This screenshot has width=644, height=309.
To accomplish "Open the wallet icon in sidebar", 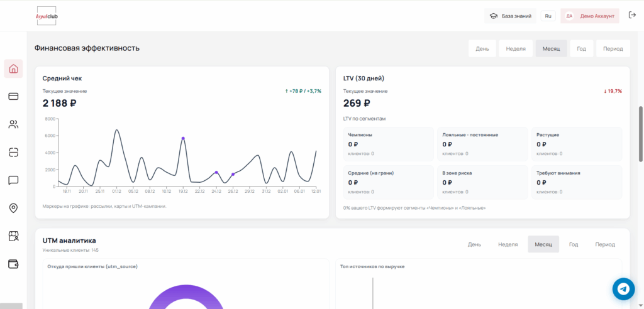I will tap(13, 264).
